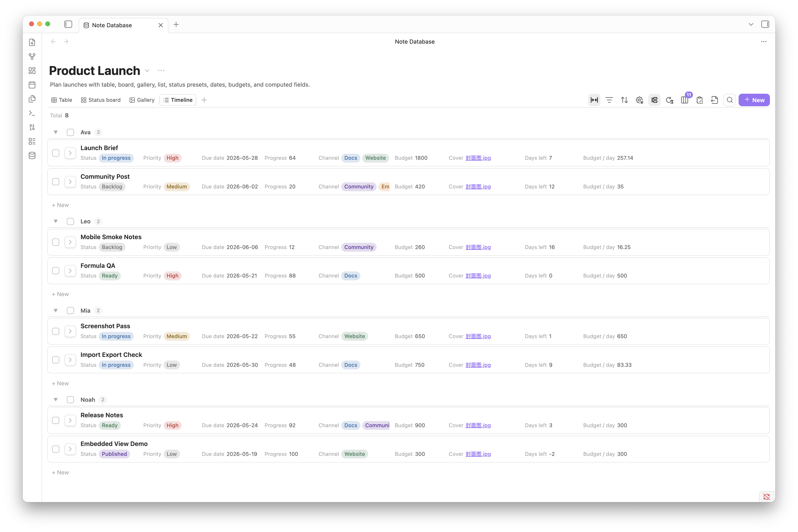Toggle the group-by icon in the toolbar
This screenshot has width=798, height=532.
click(x=654, y=100)
